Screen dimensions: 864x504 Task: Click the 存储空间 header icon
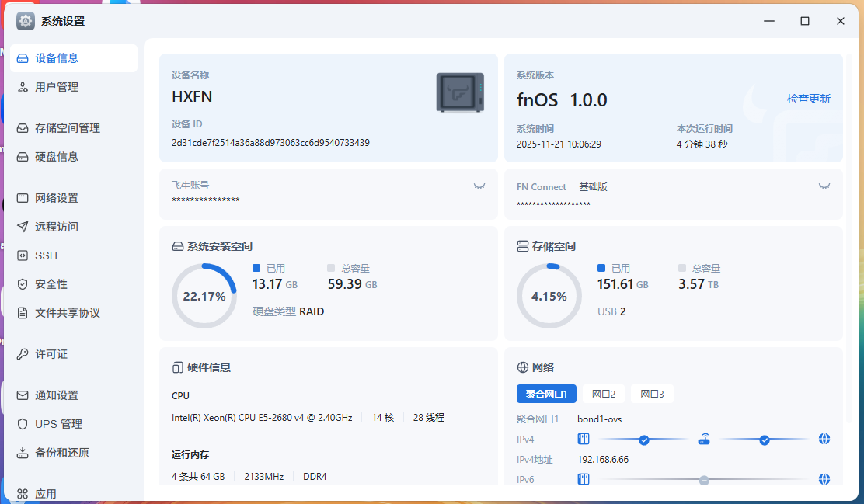[522, 246]
